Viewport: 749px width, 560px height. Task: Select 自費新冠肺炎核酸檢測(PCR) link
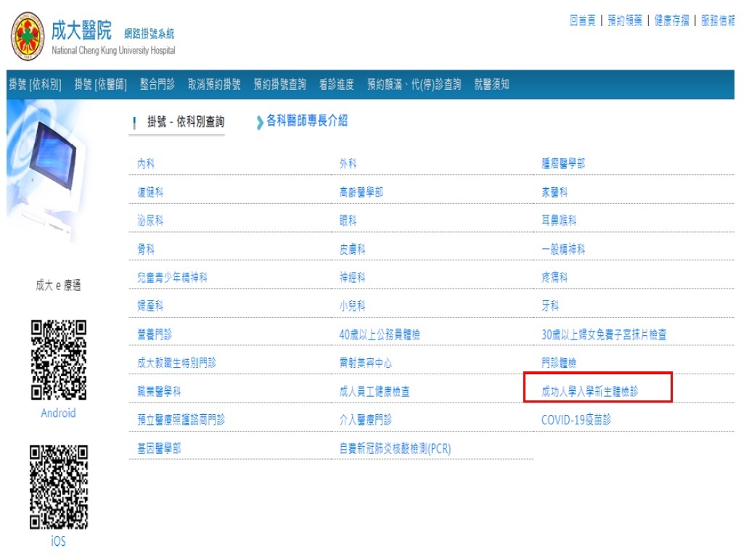point(395,448)
